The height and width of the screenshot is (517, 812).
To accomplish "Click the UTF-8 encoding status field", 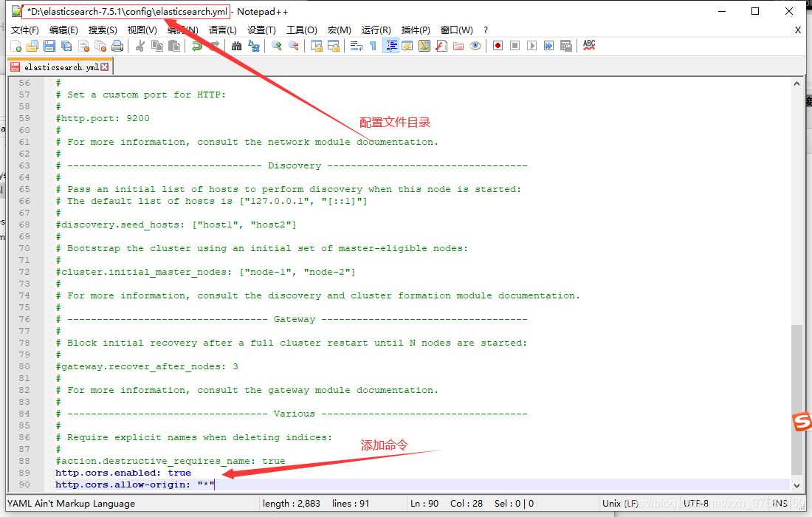I will (x=695, y=503).
